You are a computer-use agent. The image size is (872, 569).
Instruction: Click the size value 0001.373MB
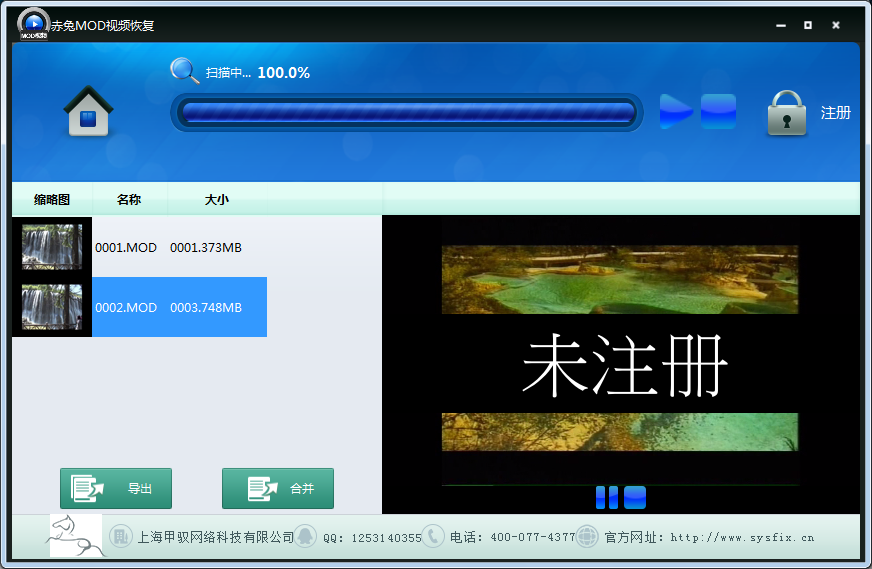206,248
